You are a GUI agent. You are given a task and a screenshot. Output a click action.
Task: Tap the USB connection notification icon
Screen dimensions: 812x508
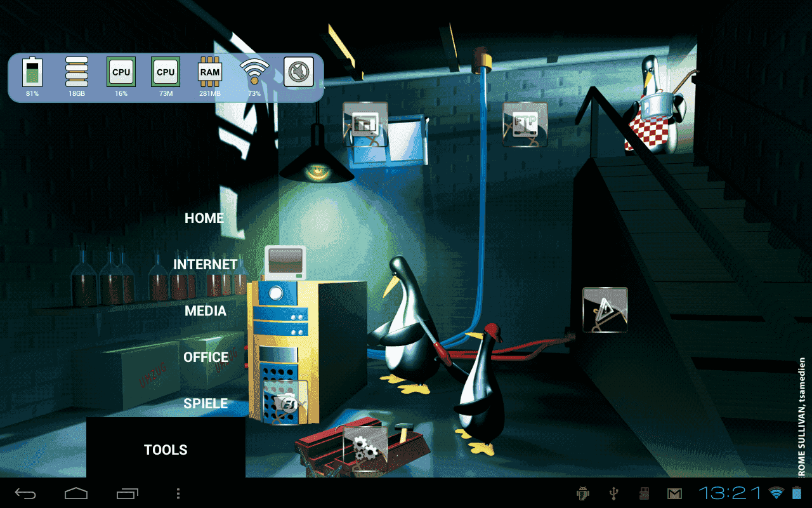(x=613, y=493)
